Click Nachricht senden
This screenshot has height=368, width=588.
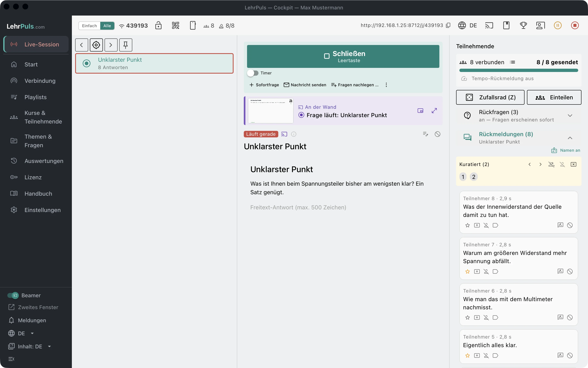(305, 85)
